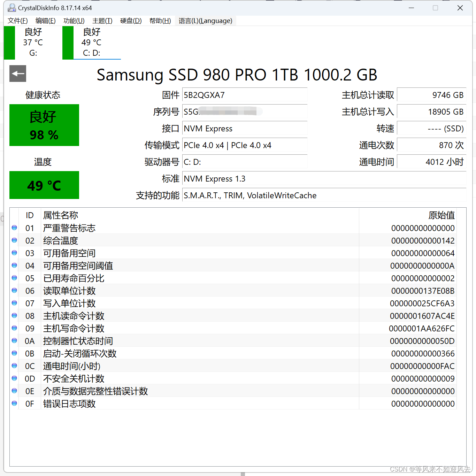Screen dimensions: 476x476
Task: Click status orb for 介质与数据完整性错误计数 row
Action: [14, 391]
